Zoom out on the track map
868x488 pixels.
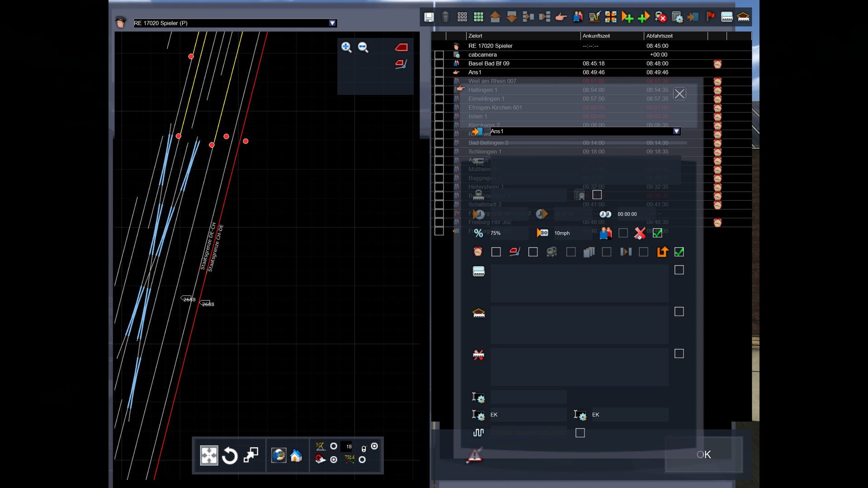click(x=363, y=47)
